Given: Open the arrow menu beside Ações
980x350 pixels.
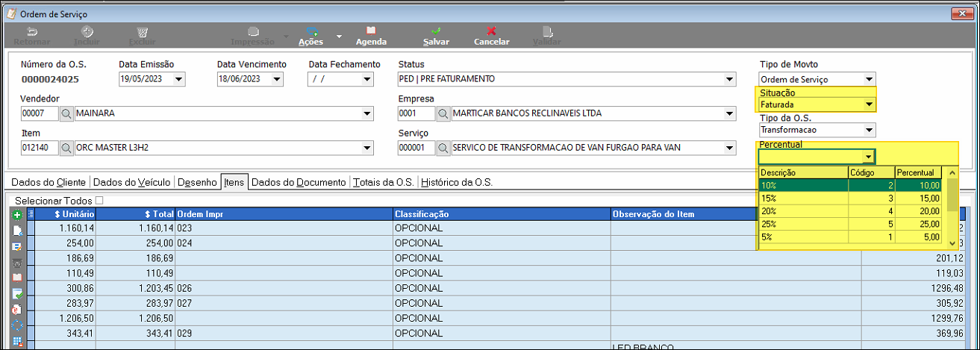Looking at the screenshot, I should pyautogui.click(x=338, y=36).
